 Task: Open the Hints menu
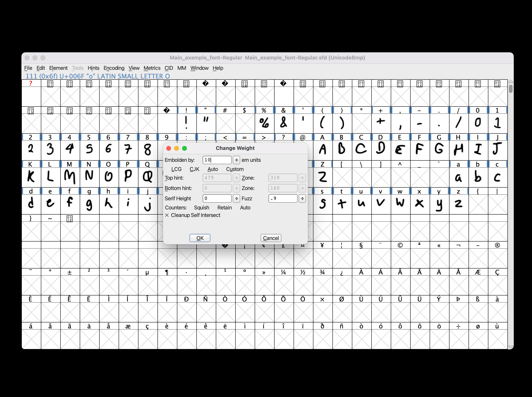point(93,68)
